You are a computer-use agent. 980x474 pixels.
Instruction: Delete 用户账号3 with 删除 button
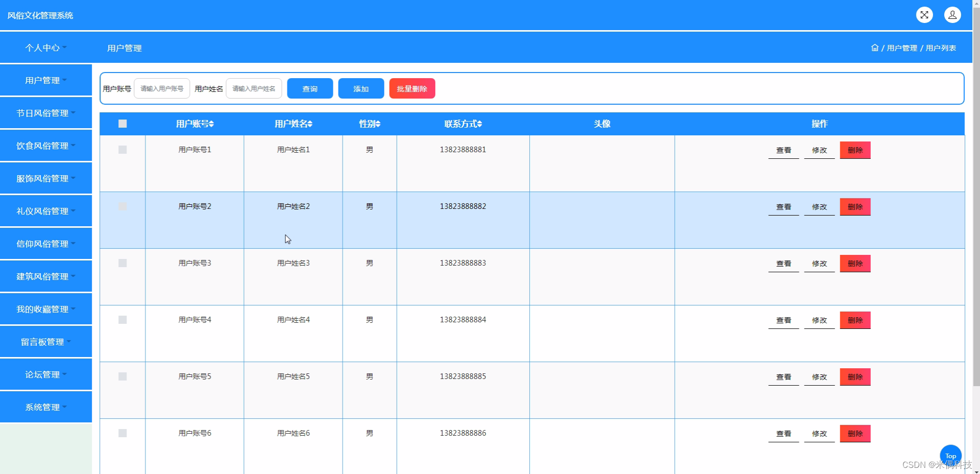click(855, 264)
